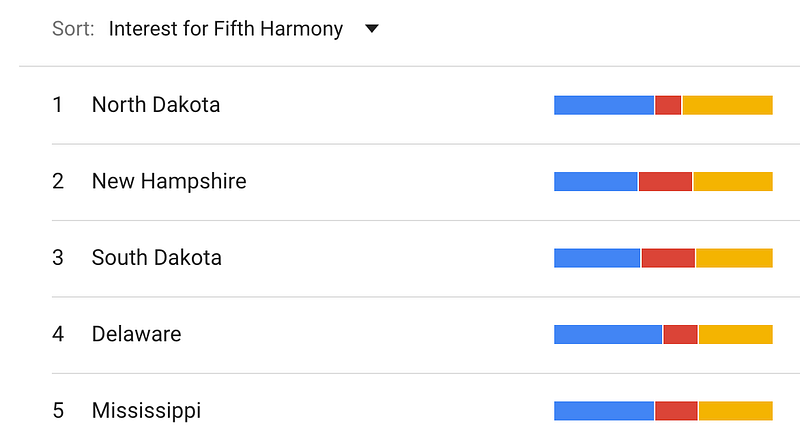The image size is (800, 441).
Task: Select North Dakota in the region list
Action: pyautogui.click(x=155, y=104)
